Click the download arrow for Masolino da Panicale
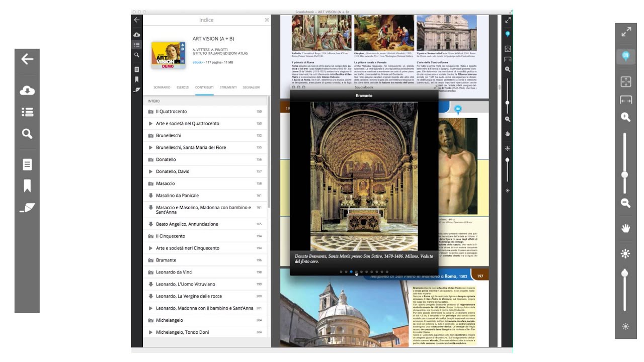 [150, 196]
